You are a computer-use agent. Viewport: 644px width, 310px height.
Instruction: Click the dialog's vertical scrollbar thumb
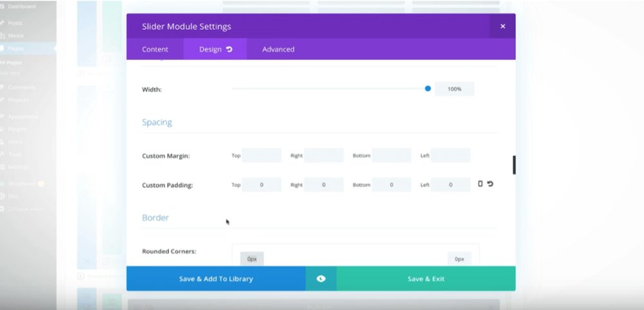pos(514,165)
